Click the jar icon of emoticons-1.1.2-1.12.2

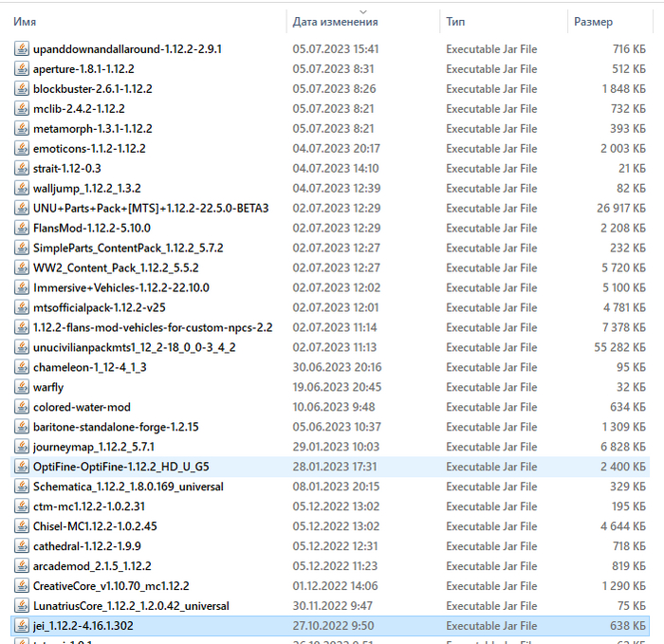22,149
